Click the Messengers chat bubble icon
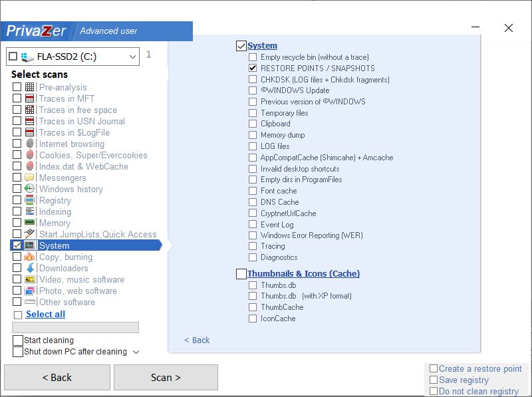532x397 pixels. click(29, 178)
